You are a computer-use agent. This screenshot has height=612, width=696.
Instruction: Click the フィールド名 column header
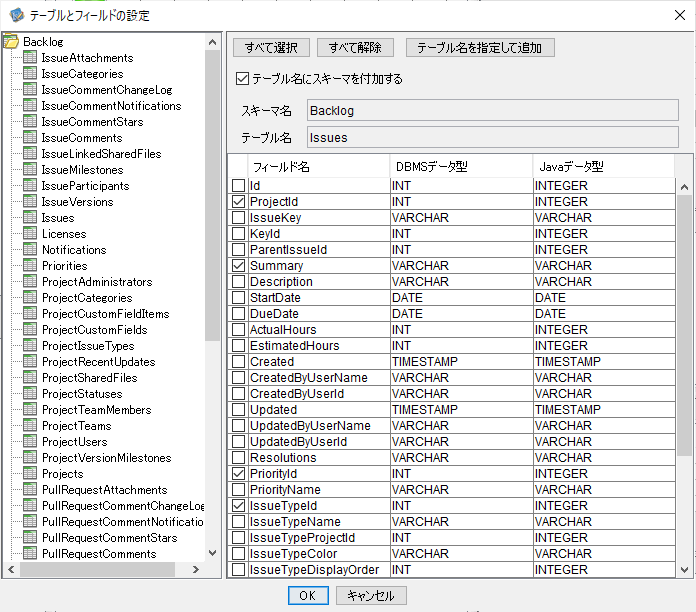tap(318, 166)
